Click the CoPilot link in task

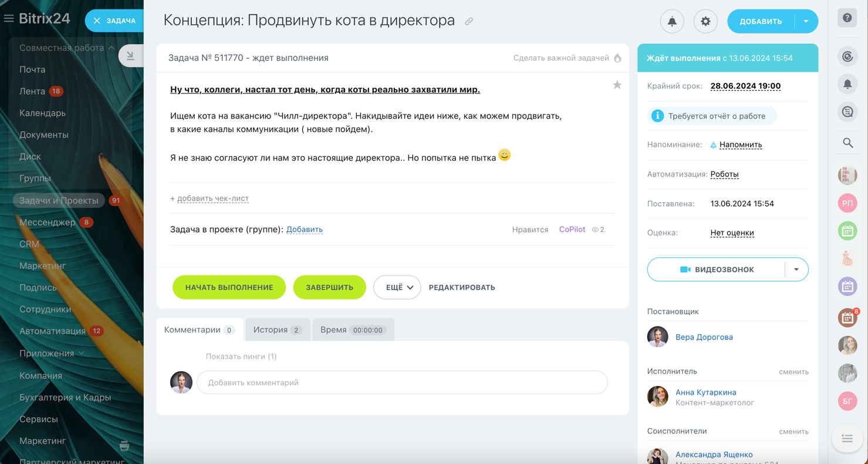tap(572, 230)
